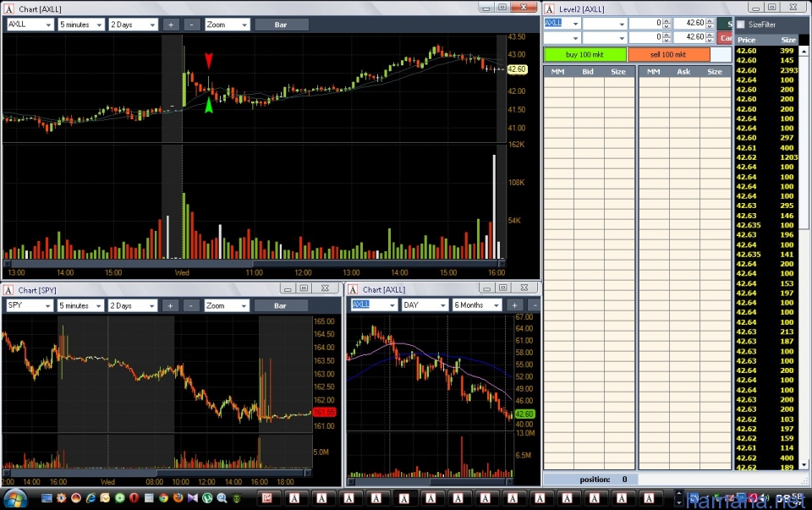The width and height of the screenshot is (812, 510).
Task: Launch Internet Explorer from the taskbar
Action: pos(91,498)
